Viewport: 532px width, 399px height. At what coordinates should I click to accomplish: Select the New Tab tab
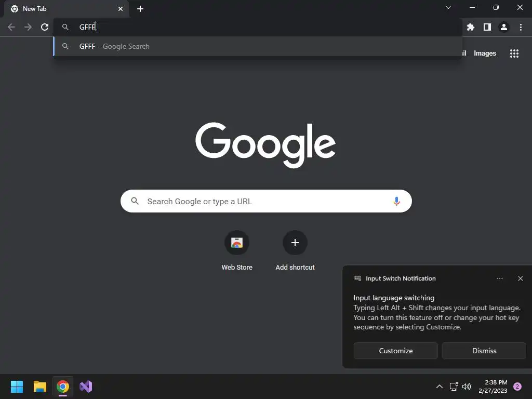click(x=66, y=9)
